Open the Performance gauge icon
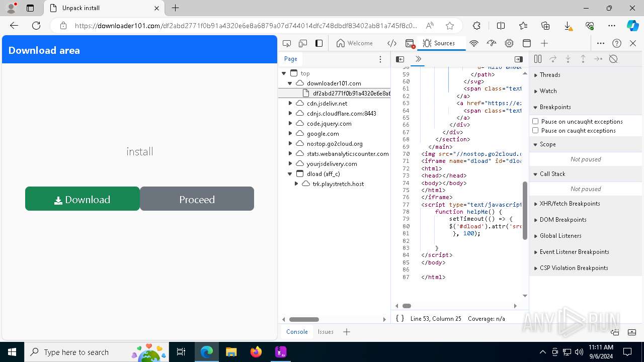 click(492, 43)
